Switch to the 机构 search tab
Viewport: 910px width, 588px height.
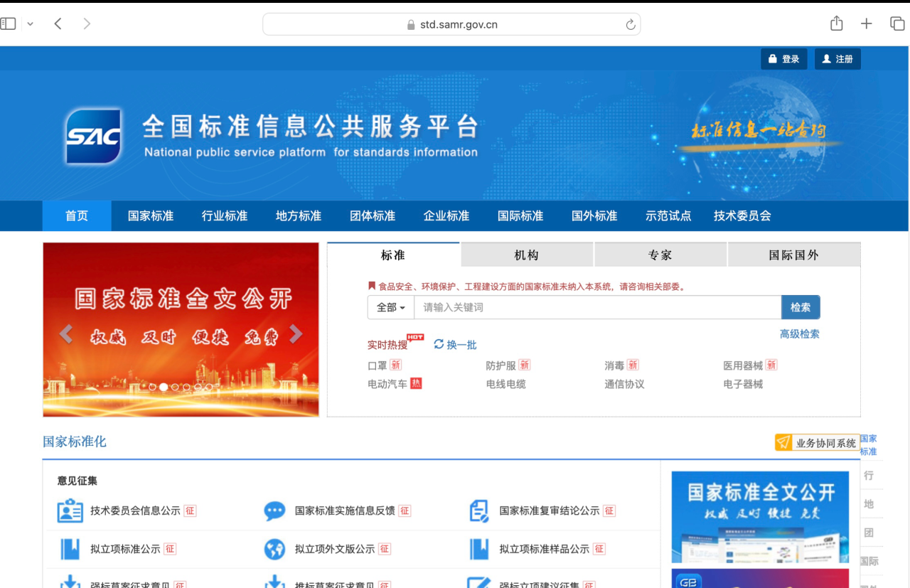(x=526, y=255)
